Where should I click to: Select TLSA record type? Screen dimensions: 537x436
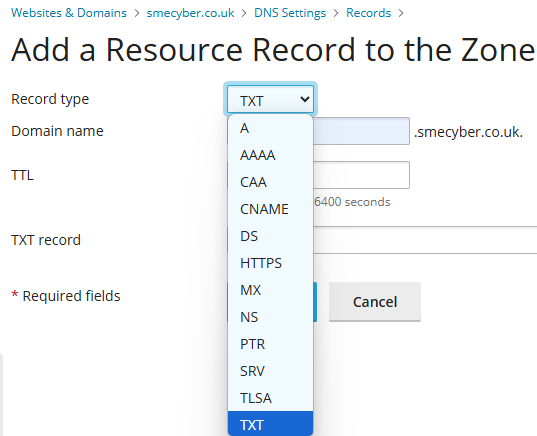point(270,398)
